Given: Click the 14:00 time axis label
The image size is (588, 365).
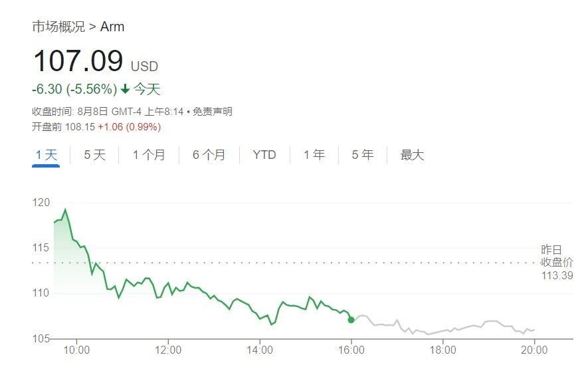Looking at the screenshot, I should (x=260, y=350).
